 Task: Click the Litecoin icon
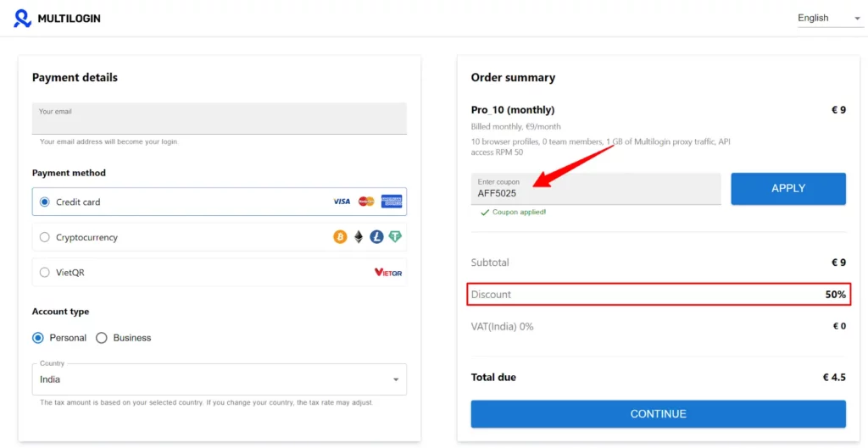(377, 237)
